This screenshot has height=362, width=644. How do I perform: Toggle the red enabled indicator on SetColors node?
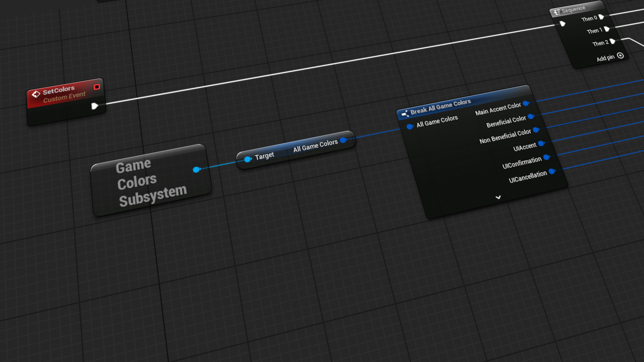coord(97,87)
